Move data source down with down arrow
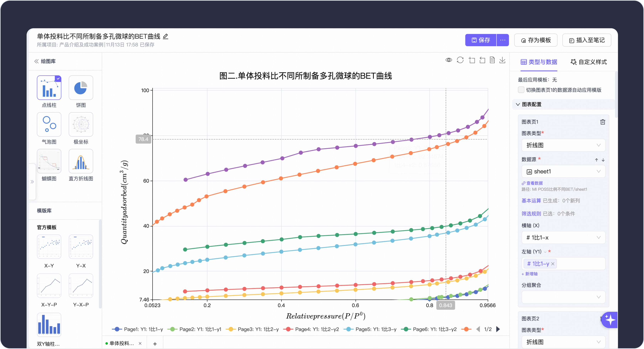Viewport: 644px width, 349px height. click(603, 160)
